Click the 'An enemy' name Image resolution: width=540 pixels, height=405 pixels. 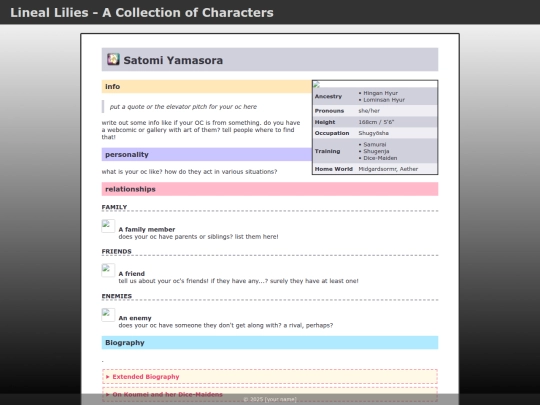click(135, 318)
